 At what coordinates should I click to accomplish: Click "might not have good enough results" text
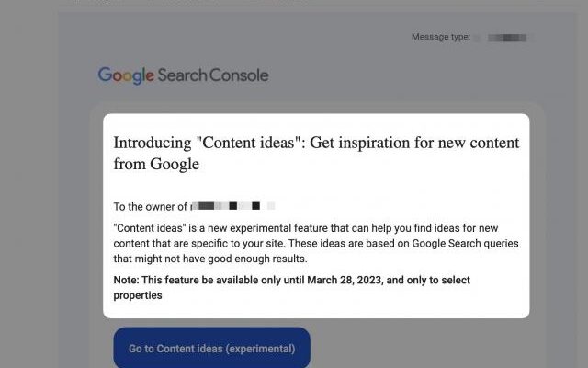[213, 259]
